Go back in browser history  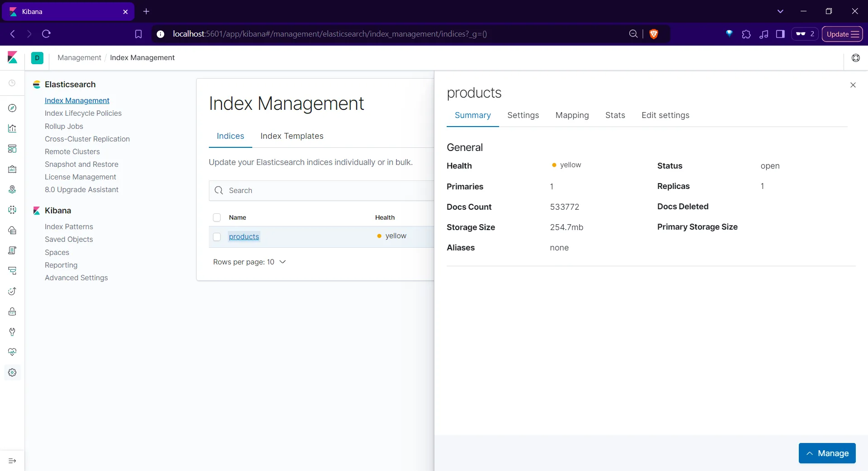(13, 34)
